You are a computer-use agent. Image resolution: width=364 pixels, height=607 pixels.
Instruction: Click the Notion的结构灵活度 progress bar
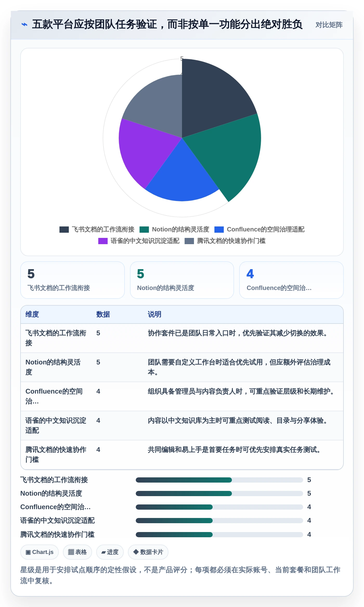coord(219,494)
